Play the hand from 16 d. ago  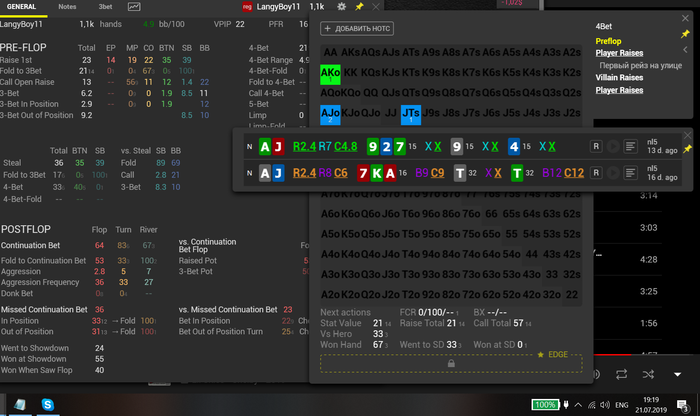tap(613, 173)
